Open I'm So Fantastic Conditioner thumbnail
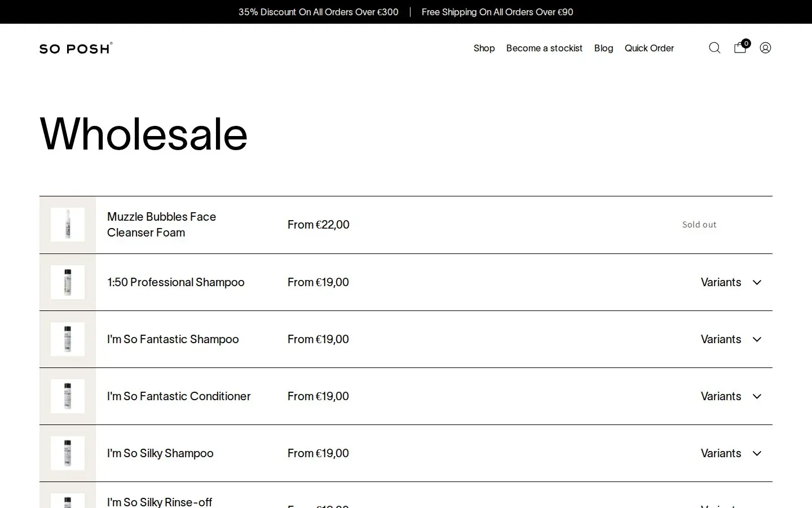The image size is (812, 508). tap(68, 396)
